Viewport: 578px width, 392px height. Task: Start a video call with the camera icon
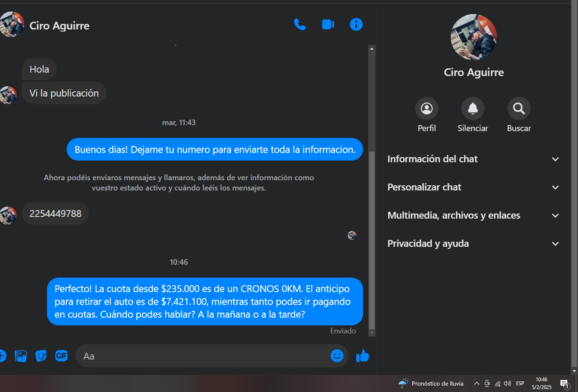(328, 25)
